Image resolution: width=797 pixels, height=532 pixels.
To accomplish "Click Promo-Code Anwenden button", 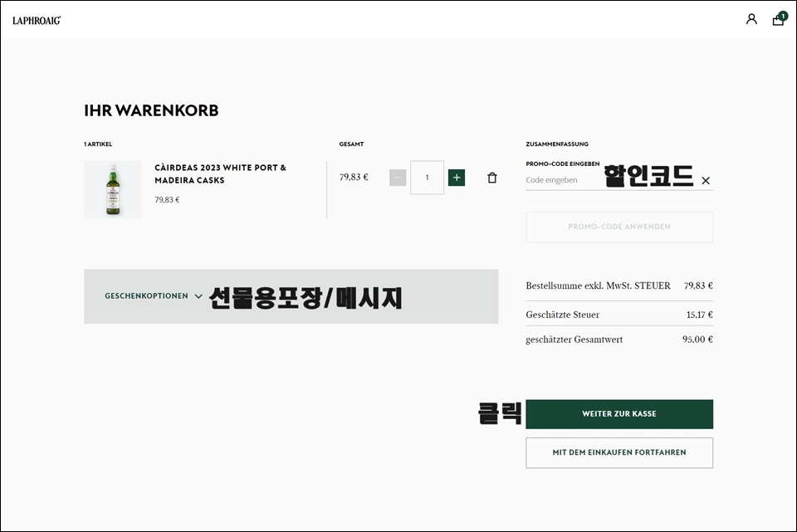I will (x=619, y=227).
